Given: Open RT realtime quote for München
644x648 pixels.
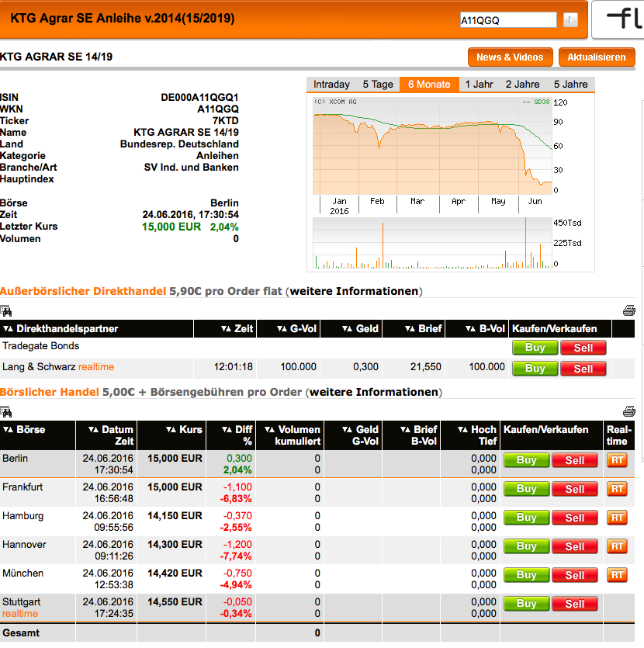Looking at the screenshot, I should (617, 575).
